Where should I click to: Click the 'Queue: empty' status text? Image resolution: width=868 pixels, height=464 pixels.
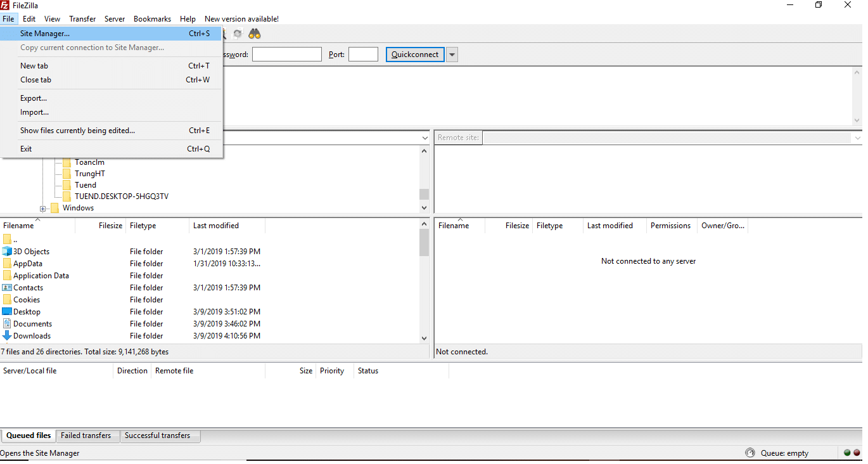[x=784, y=453]
